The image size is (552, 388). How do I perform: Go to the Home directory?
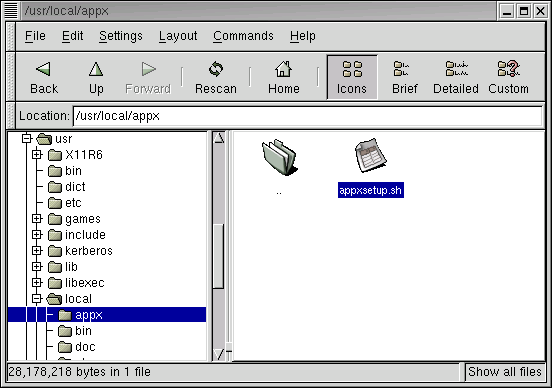point(284,78)
